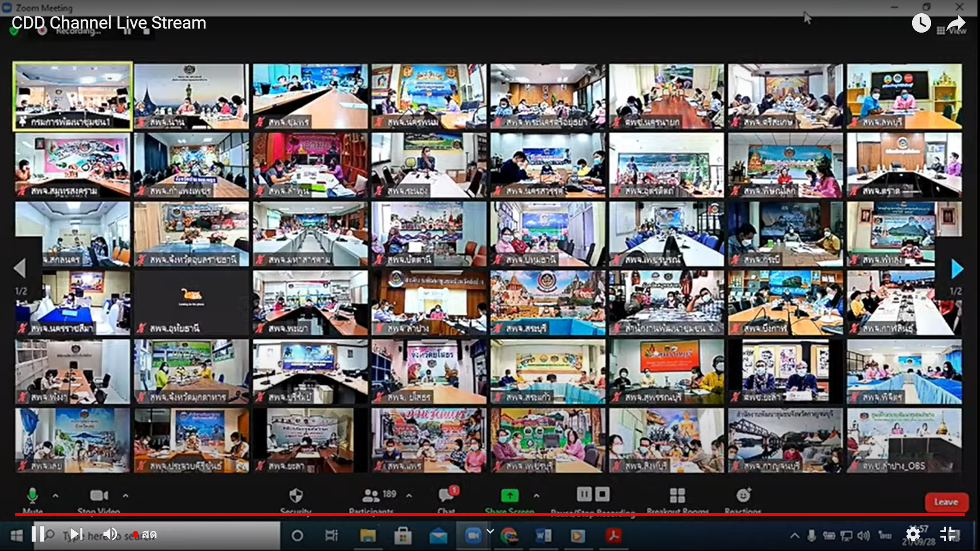Add video to Watch Later clock icon
This screenshot has width=980, height=551.
click(921, 23)
